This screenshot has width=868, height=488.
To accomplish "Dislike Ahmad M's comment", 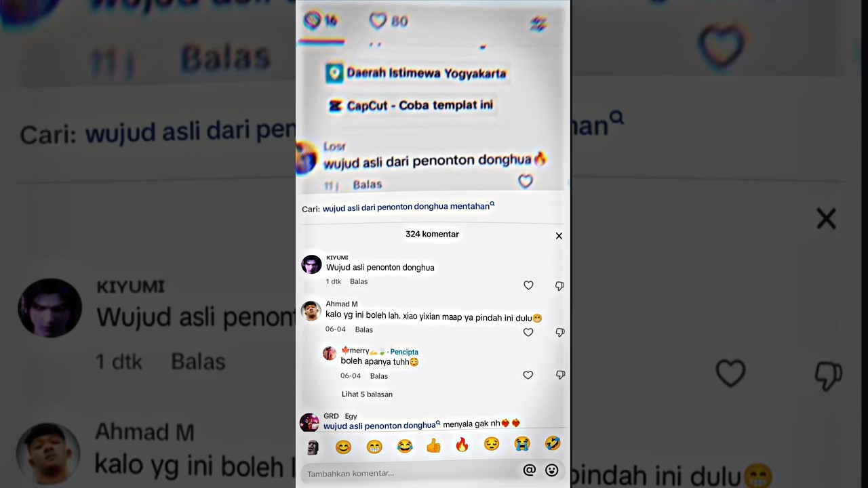I will tap(560, 332).
